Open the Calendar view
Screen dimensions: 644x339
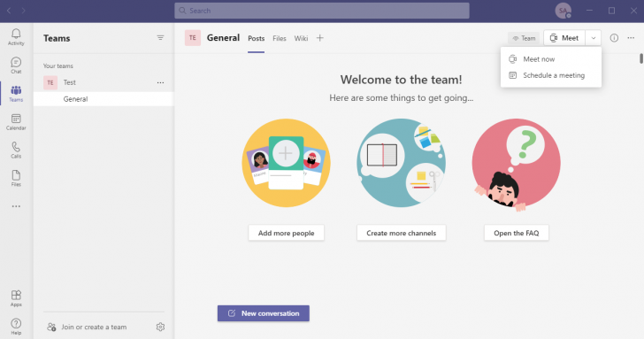point(16,122)
